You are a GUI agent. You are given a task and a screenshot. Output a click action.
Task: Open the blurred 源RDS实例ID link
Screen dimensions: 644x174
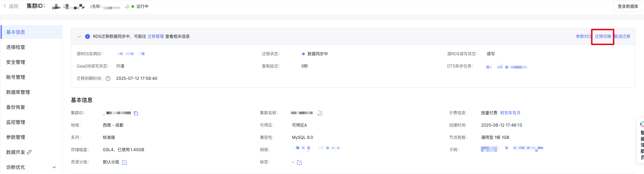(x=131, y=54)
